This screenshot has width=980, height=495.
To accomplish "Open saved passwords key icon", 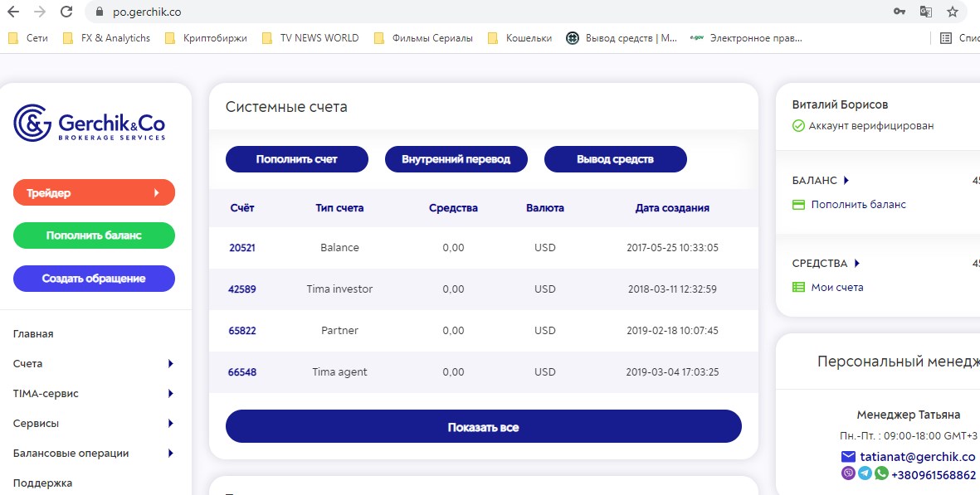I will click(x=900, y=12).
